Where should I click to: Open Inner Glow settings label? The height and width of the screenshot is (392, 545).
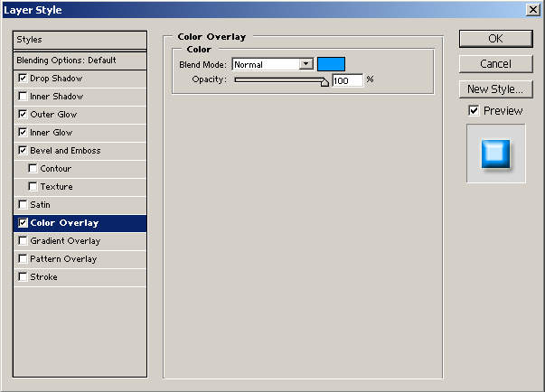52,133
